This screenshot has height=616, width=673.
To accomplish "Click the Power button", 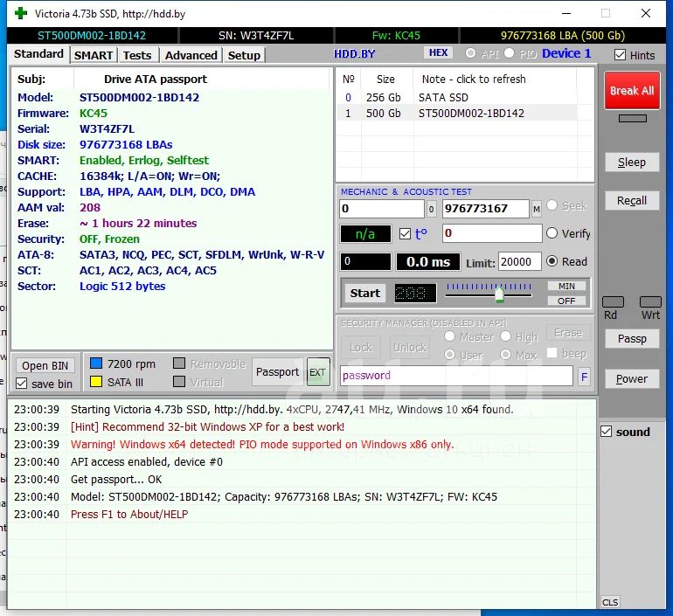I will (632, 379).
